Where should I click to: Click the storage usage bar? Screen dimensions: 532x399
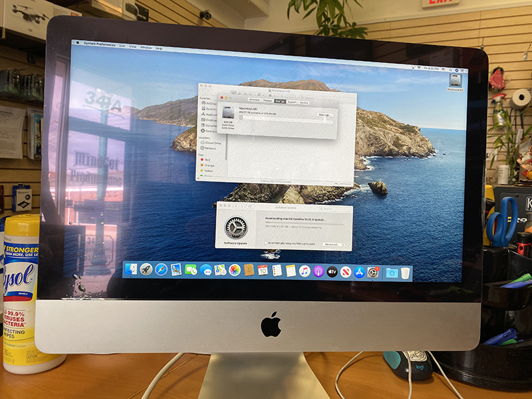(x=286, y=119)
